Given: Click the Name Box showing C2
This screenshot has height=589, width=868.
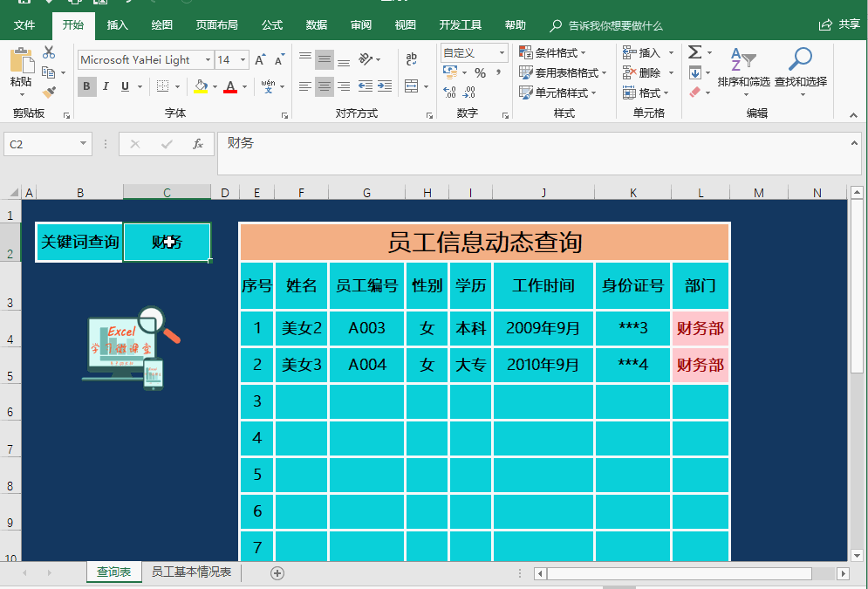Looking at the screenshot, I should (x=41, y=143).
